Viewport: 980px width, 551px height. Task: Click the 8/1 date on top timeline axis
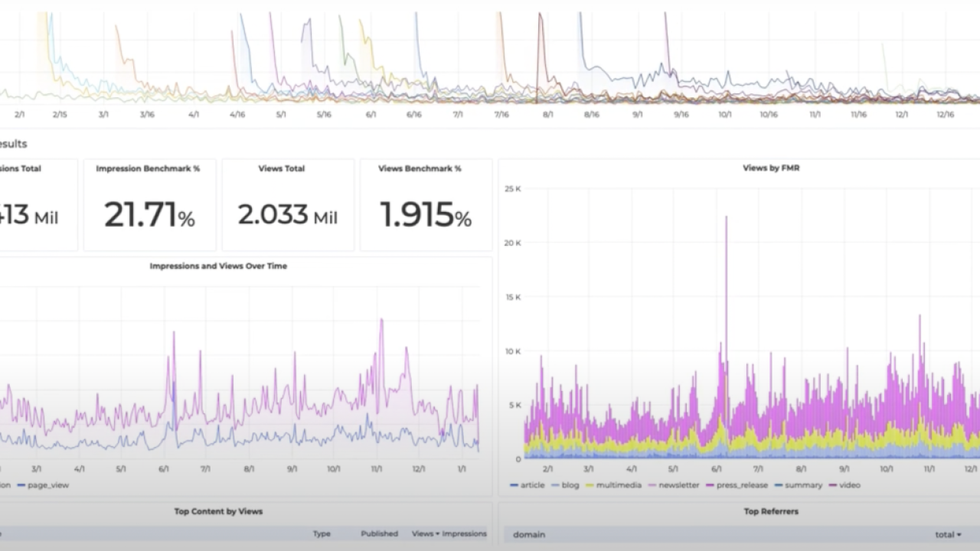(x=548, y=114)
